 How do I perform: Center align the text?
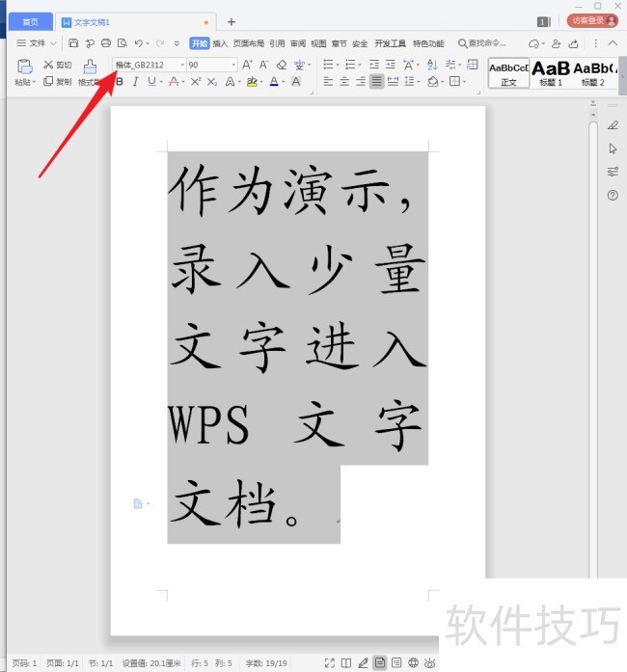click(344, 81)
